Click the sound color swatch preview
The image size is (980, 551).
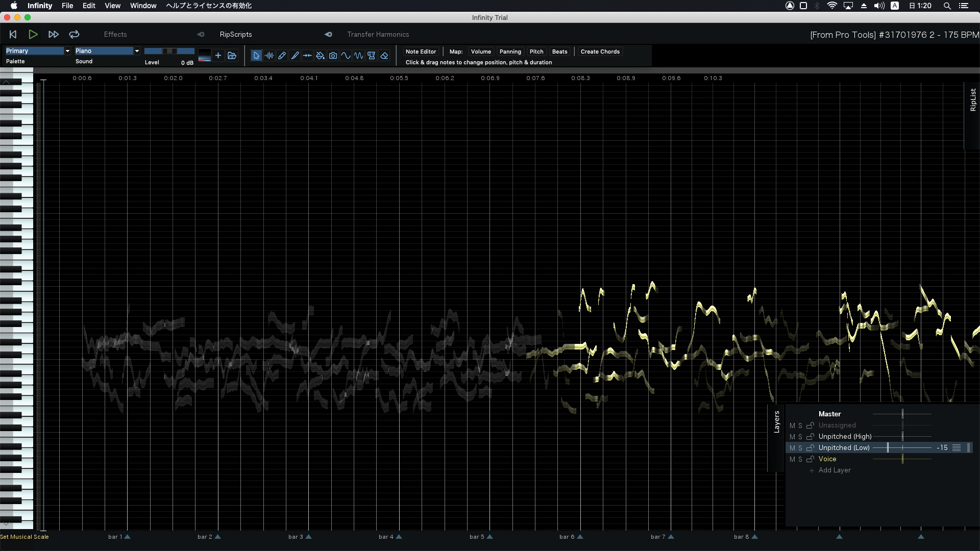point(204,56)
